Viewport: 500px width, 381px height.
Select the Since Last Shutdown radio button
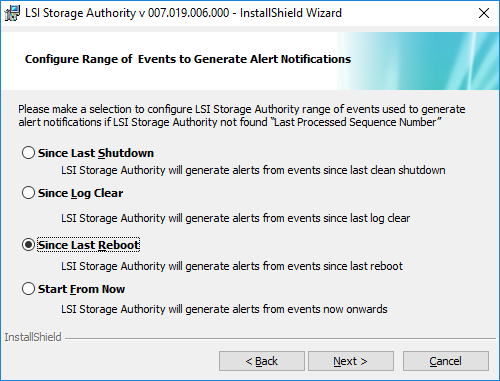click(x=28, y=153)
